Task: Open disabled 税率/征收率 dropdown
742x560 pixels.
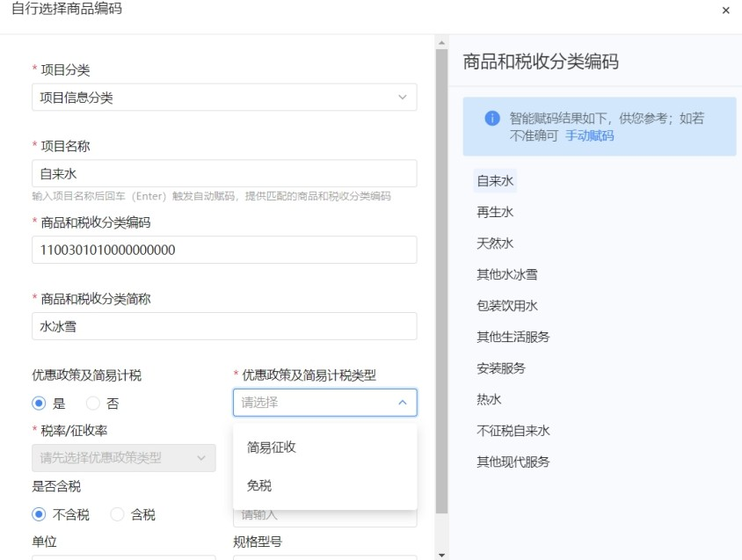Action: click(x=124, y=458)
